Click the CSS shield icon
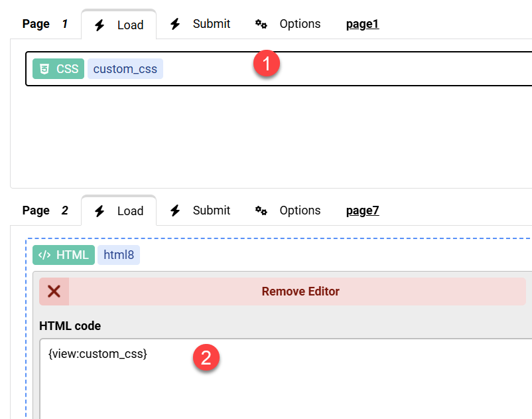532x419 pixels. tap(45, 68)
